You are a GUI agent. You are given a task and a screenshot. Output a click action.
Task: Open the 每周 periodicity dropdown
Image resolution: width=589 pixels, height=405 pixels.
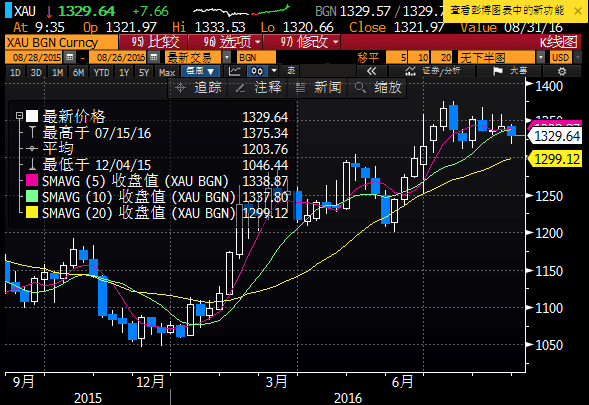click(199, 71)
